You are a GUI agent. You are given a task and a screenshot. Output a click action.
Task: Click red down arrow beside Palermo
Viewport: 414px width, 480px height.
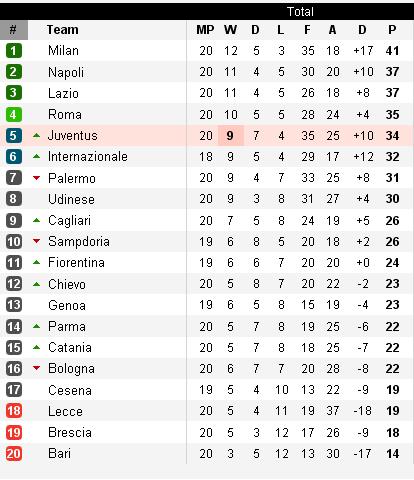[x=37, y=178]
